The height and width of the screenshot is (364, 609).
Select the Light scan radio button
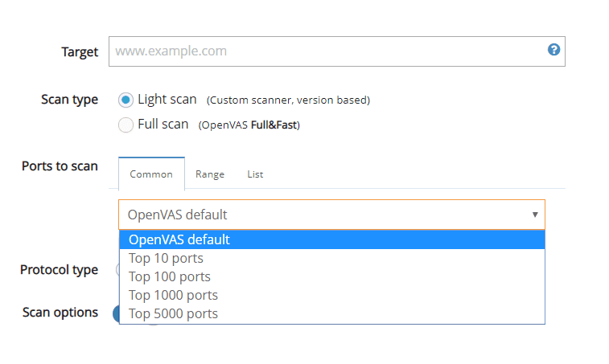pos(126,100)
